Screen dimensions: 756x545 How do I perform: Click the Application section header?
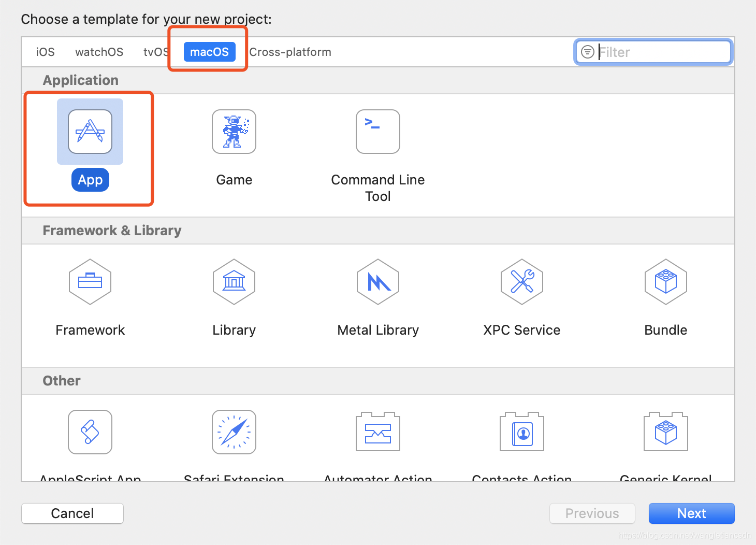[x=81, y=80]
